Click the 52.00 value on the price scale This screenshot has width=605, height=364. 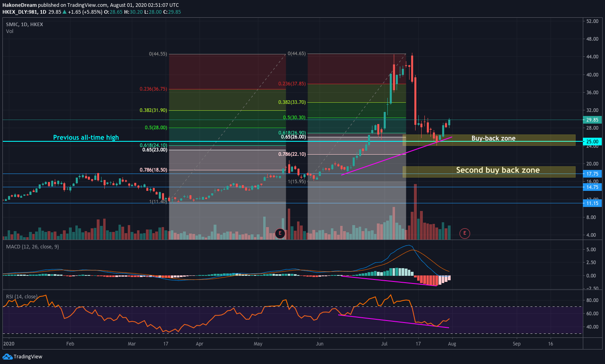click(592, 21)
